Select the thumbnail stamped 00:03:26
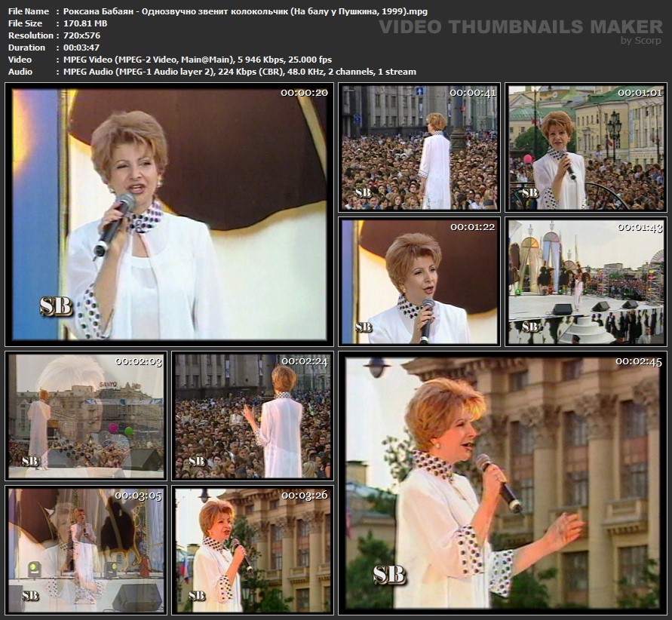This screenshot has width=672, height=620. [x=253, y=549]
